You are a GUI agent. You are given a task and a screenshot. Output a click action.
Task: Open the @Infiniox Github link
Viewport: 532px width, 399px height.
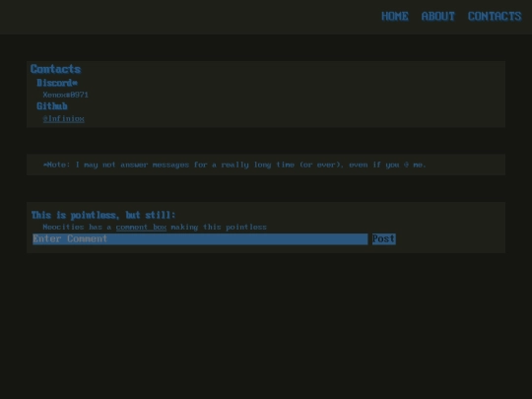(63, 119)
